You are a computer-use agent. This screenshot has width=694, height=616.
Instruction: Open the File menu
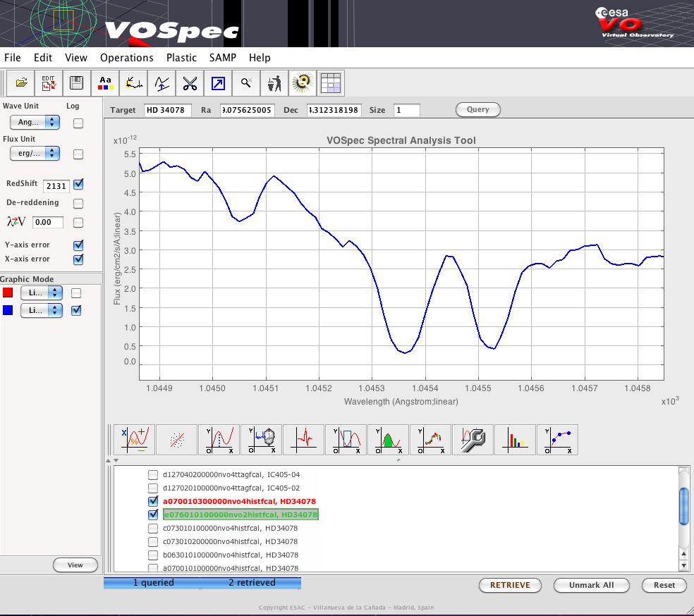pyautogui.click(x=13, y=58)
